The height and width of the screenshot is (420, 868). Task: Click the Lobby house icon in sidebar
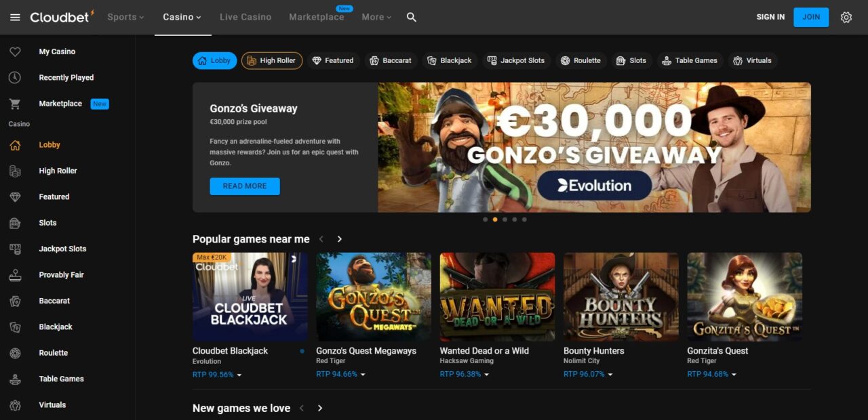[15, 145]
